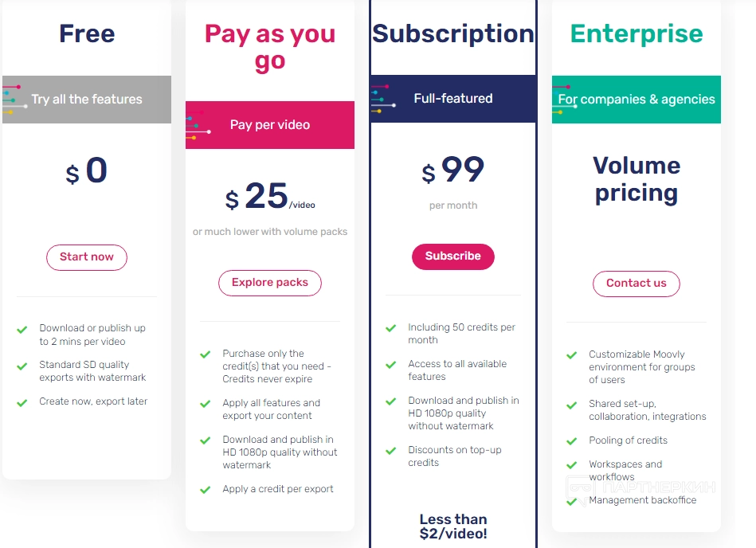Click Contact us for Enterprise plan

[x=636, y=284]
